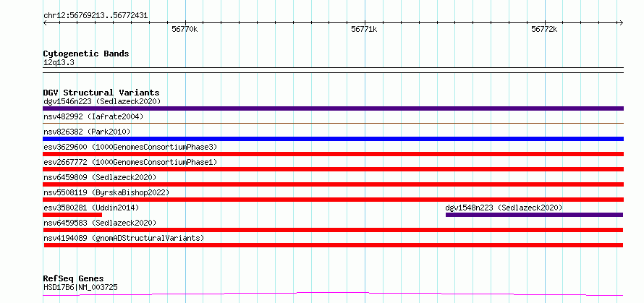Click the 56772k ruler tick label
Viewport: 644px width, 303px height.
point(544,29)
